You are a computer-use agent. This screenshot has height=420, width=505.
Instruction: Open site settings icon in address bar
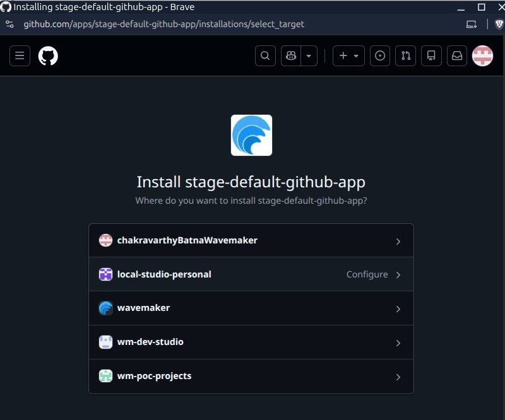9,24
